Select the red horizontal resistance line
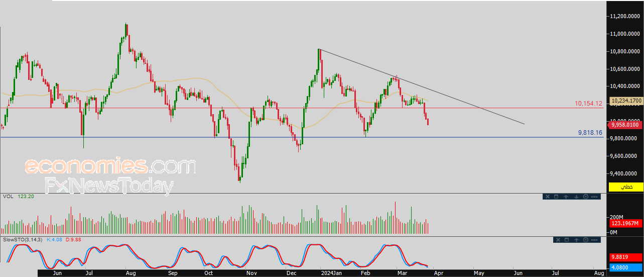Viewport: 644px width, 277px height. click(x=301, y=108)
